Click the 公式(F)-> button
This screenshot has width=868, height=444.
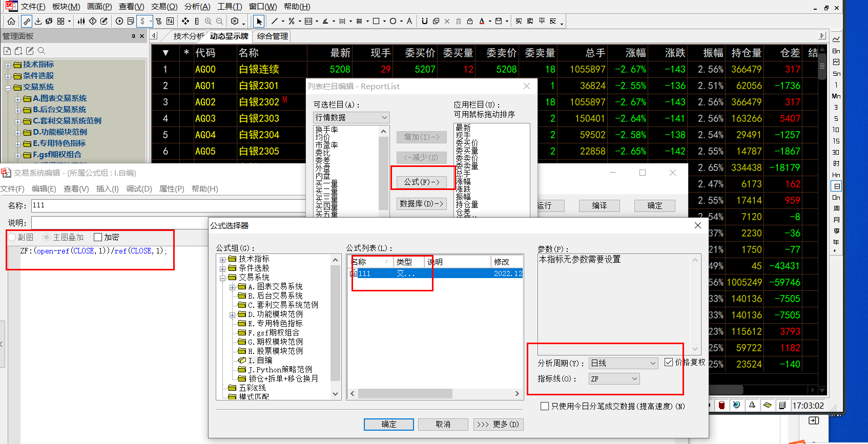pyautogui.click(x=422, y=182)
